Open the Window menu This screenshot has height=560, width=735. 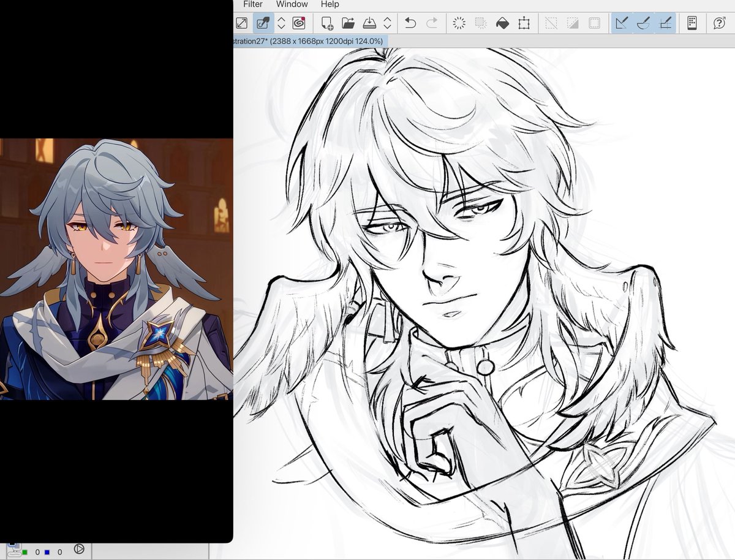pos(292,4)
